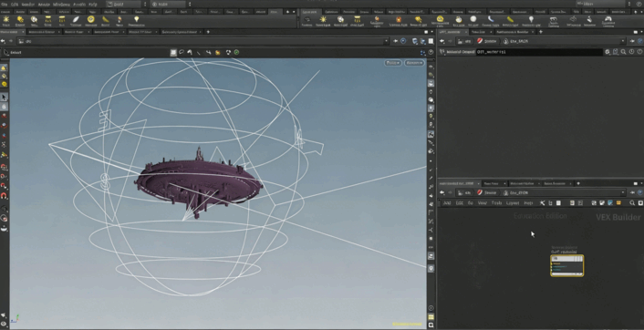Activate the Select arrow tool in left toolbar
This screenshot has height=330, width=644.
coord(5,98)
